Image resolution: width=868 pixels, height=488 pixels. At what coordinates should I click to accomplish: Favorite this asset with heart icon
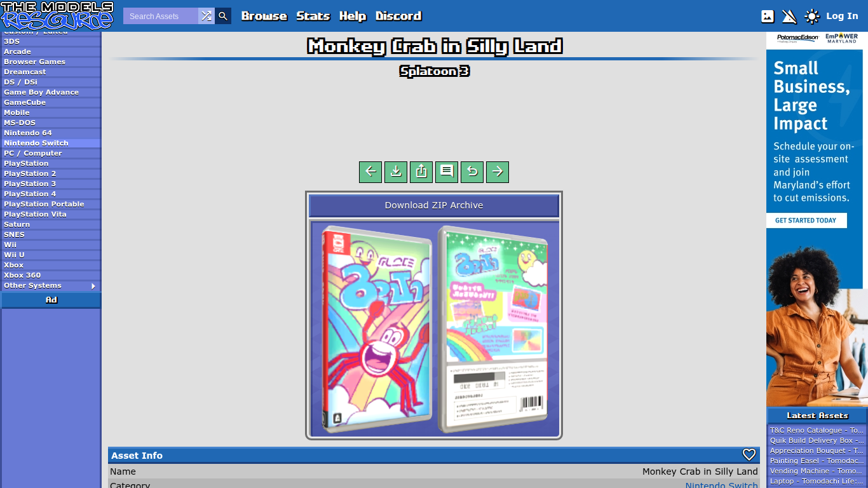coord(749,455)
